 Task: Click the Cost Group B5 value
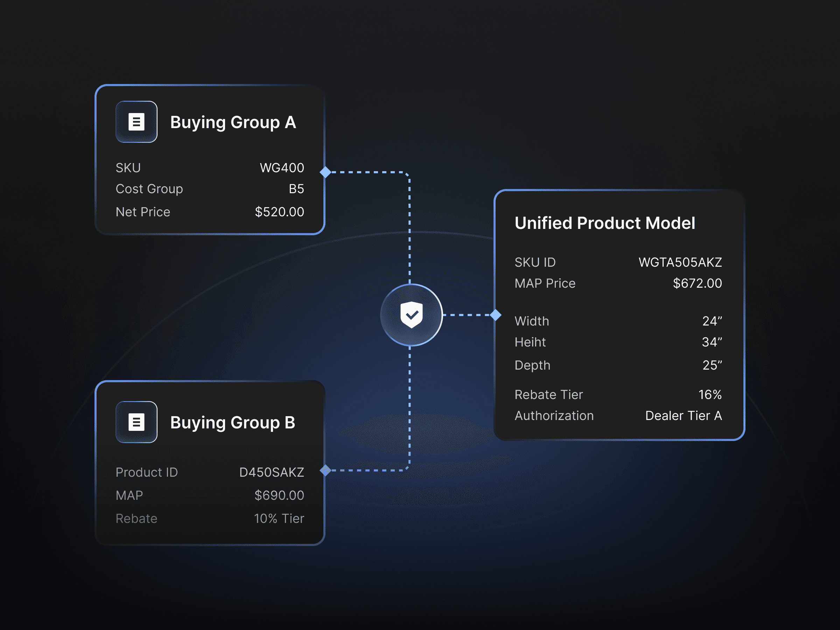296,189
